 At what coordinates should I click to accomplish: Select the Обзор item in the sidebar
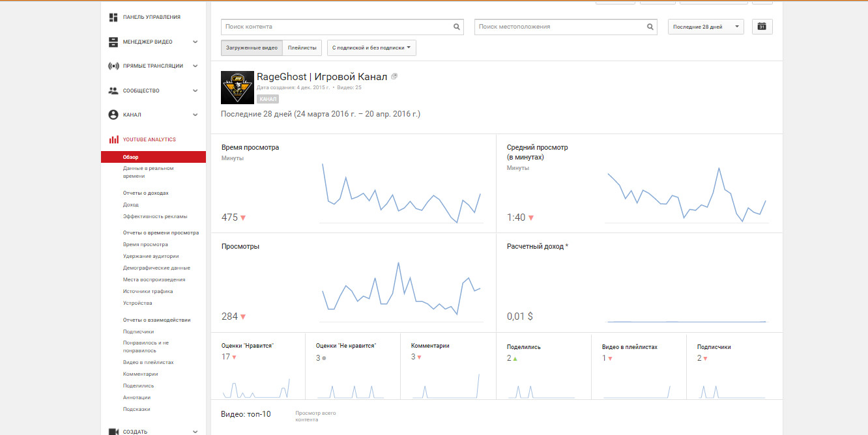tap(153, 157)
